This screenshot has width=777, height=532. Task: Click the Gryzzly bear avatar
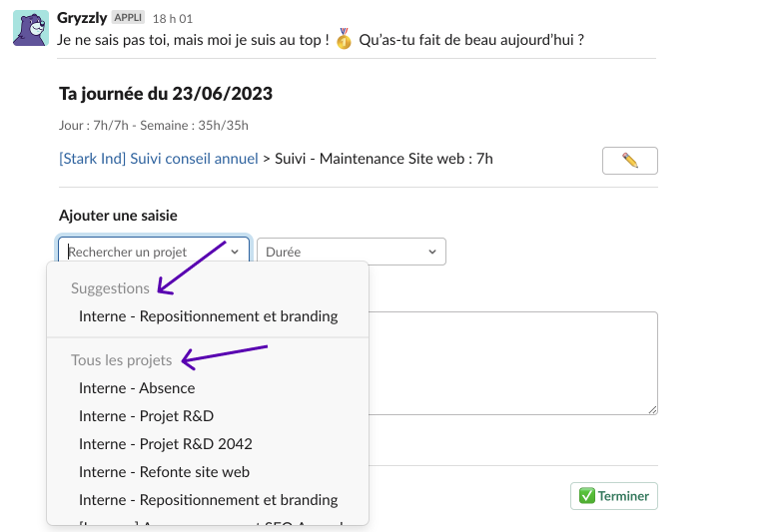pyautogui.click(x=31, y=28)
